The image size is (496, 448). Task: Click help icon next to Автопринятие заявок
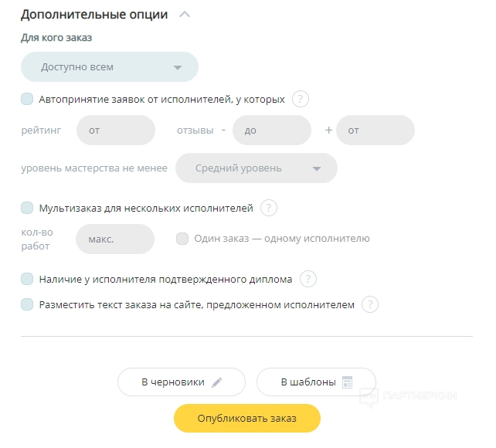pos(301,99)
